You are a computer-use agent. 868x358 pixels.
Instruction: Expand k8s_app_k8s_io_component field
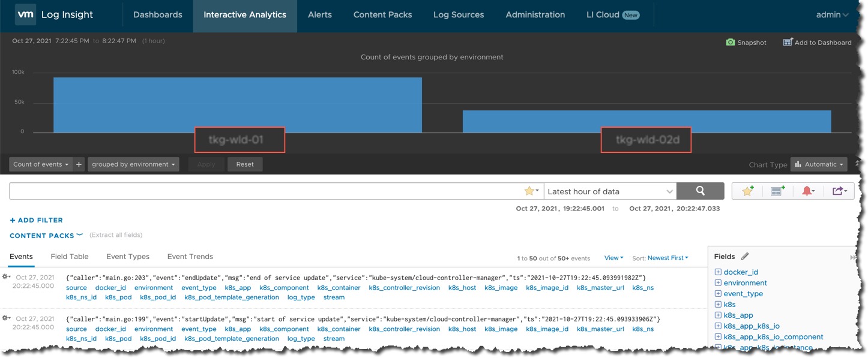pyautogui.click(x=718, y=336)
